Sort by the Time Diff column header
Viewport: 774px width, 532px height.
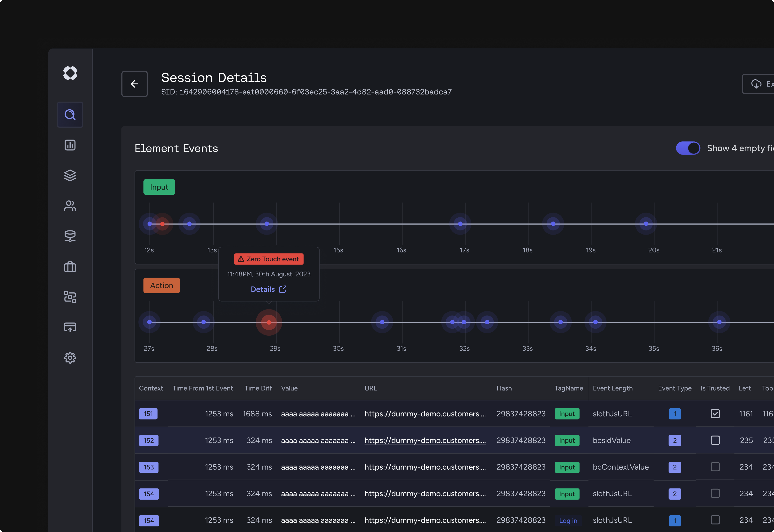(258, 388)
